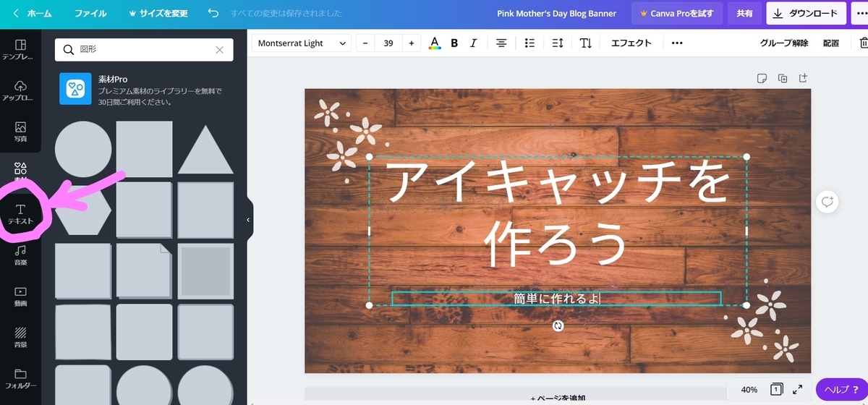Open the Templates sidebar tab
868x405 pixels.
(20, 50)
